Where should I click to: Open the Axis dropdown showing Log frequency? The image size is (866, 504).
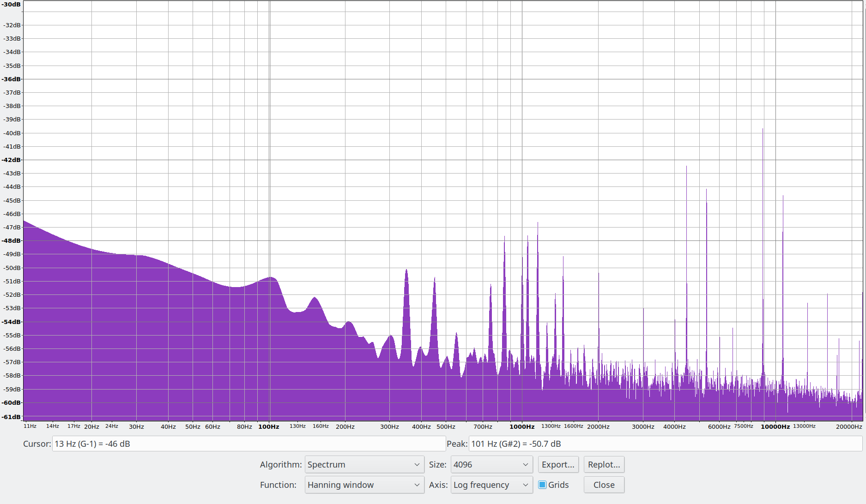[491, 485]
